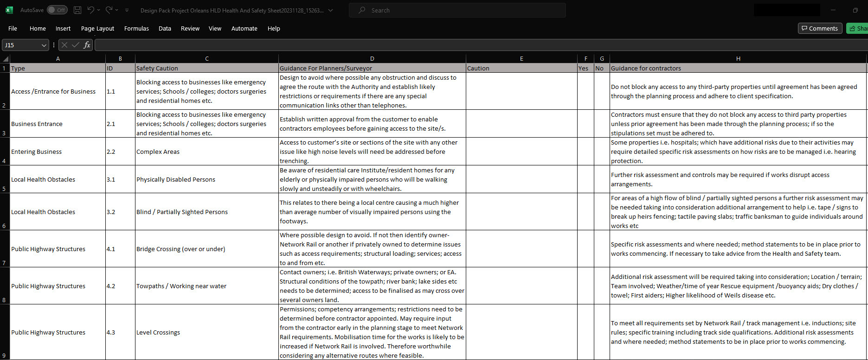The height and width of the screenshot is (360, 868).
Task: Click the 'Business Entrance' cell
Action: (x=58, y=124)
